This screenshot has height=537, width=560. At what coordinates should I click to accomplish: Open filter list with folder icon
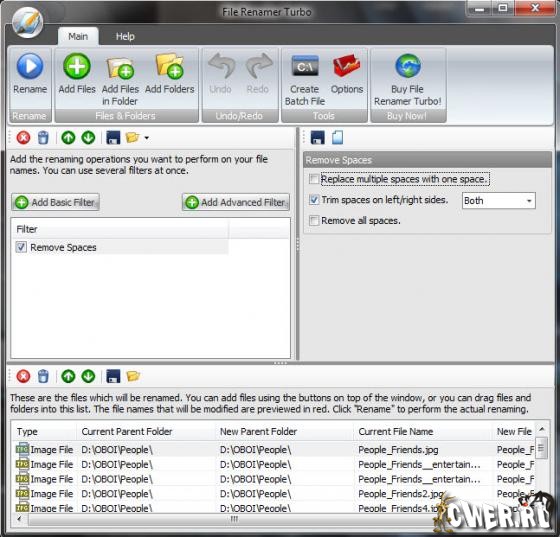click(x=132, y=138)
